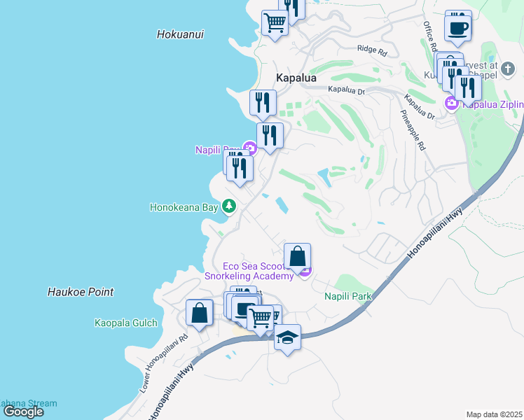Select the coffee cup cafe marker
This screenshot has height=420, width=524.
tap(458, 28)
